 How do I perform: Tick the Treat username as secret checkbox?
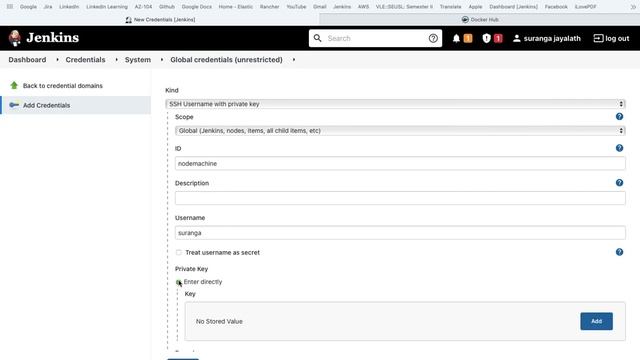tap(178, 252)
